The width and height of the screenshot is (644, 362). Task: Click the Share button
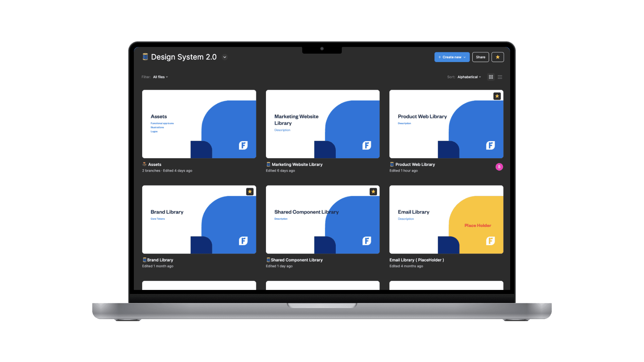(480, 57)
